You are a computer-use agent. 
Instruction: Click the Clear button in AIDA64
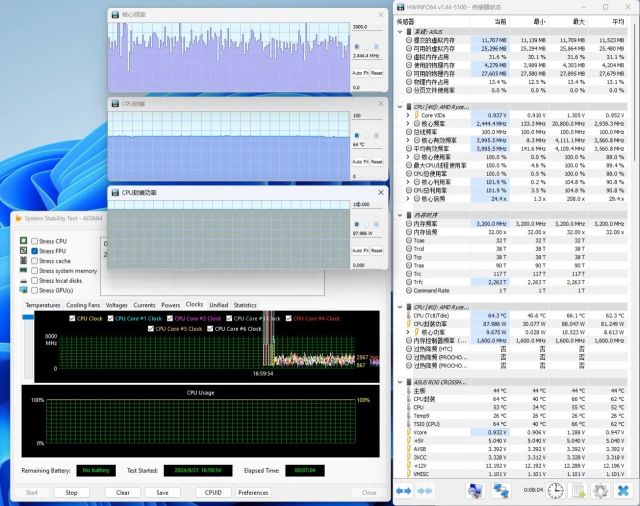(122, 493)
